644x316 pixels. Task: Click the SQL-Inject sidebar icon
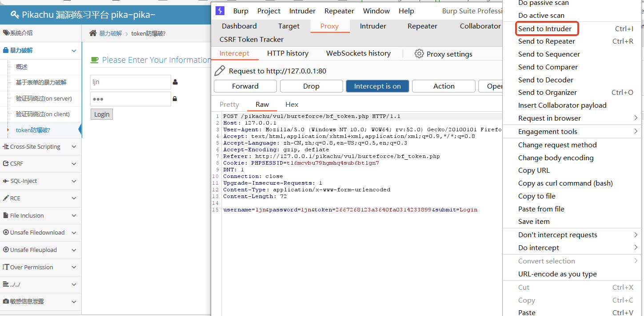click(6, 181)
